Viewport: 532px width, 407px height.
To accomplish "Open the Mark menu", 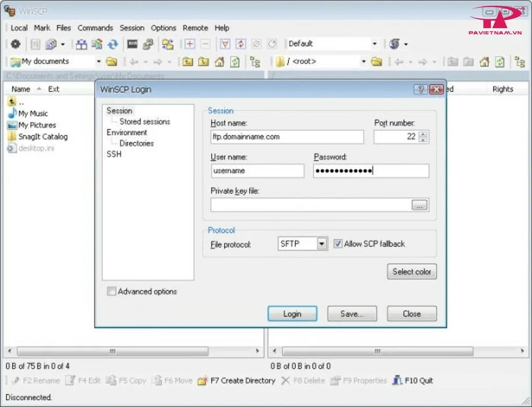I will pos(42,28).
